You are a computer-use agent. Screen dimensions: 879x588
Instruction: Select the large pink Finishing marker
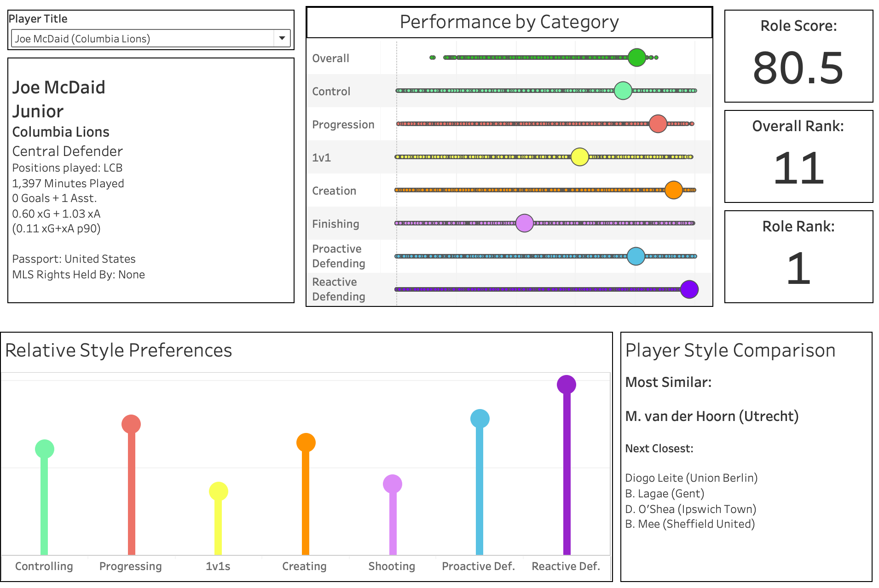tap(525, 223)
